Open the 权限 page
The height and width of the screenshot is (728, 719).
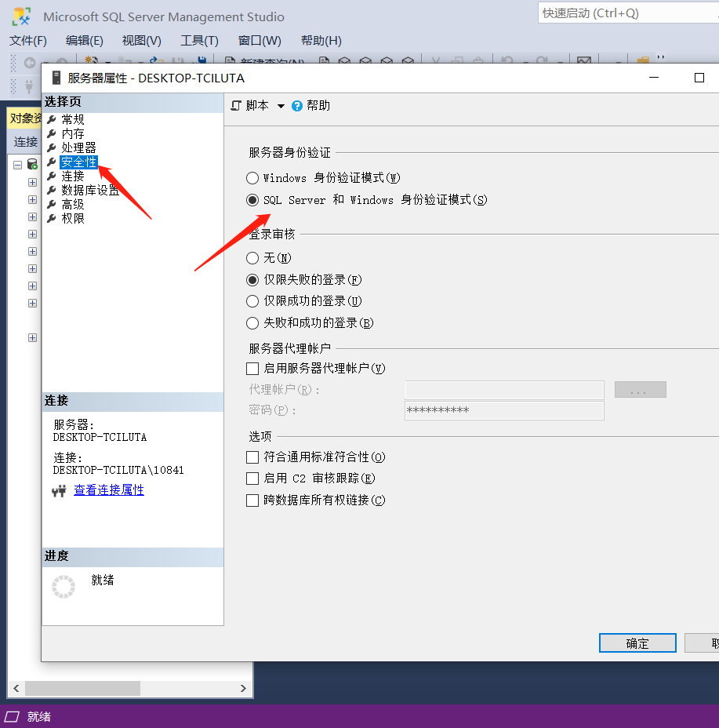[x=71, y=217]
